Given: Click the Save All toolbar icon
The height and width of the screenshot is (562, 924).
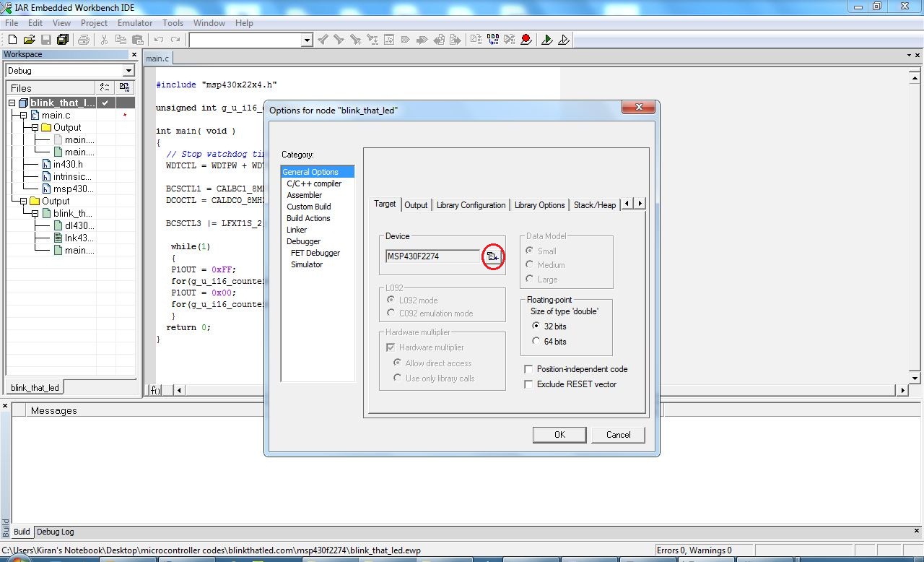Looking at the screenshot, I should tap(63, 40).
